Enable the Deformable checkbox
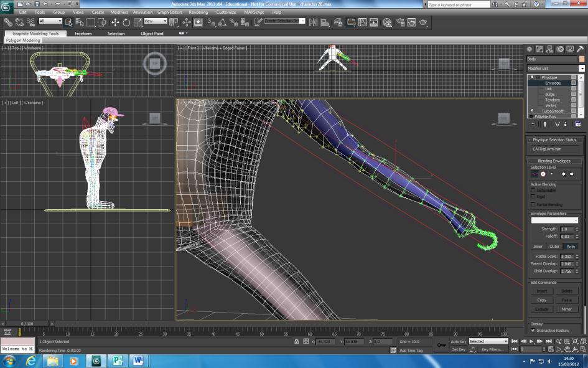Image resolution: width=588 pixels, height=368 pixels. pyautogui.click(x=533, y=190)
